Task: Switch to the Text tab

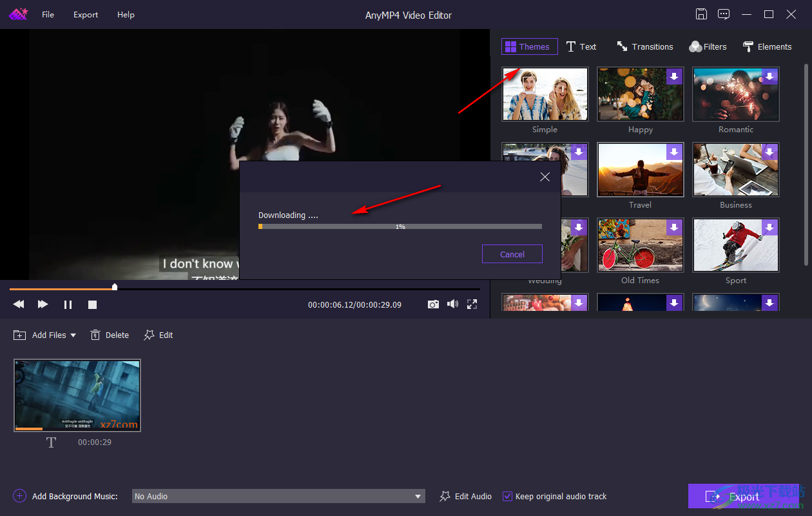Action: tap(581, 46)
